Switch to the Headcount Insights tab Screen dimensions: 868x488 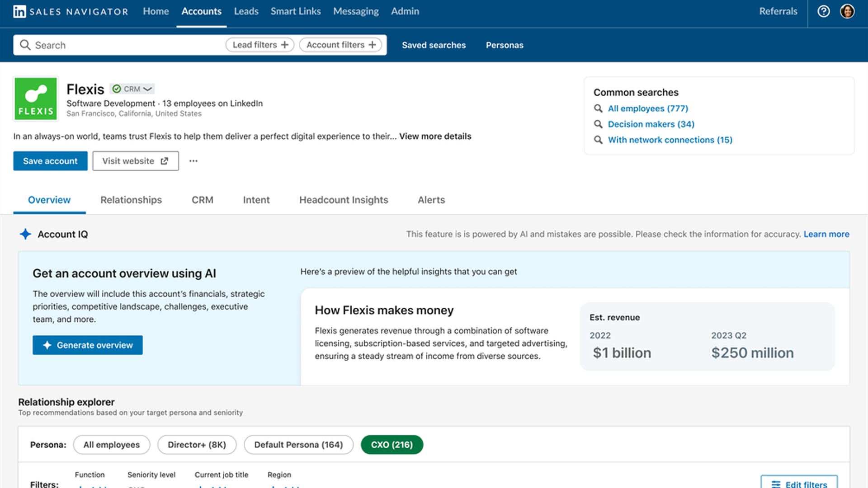[343, 200]
